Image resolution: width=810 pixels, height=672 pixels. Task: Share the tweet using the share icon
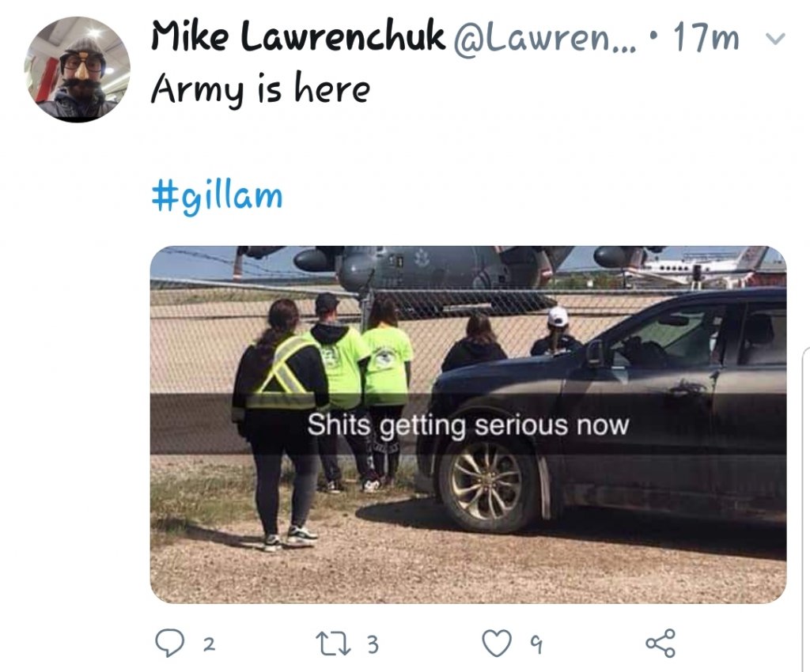[x=660, y=643]
